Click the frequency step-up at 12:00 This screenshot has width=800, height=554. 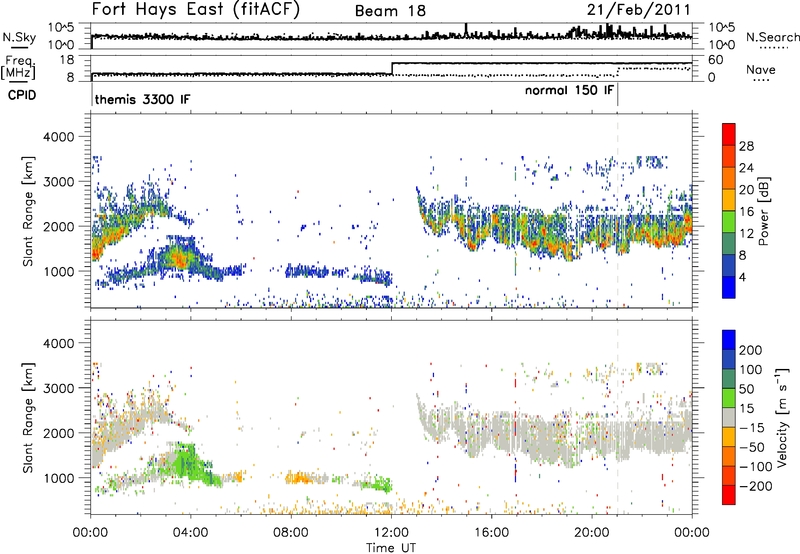pos(392,69)
